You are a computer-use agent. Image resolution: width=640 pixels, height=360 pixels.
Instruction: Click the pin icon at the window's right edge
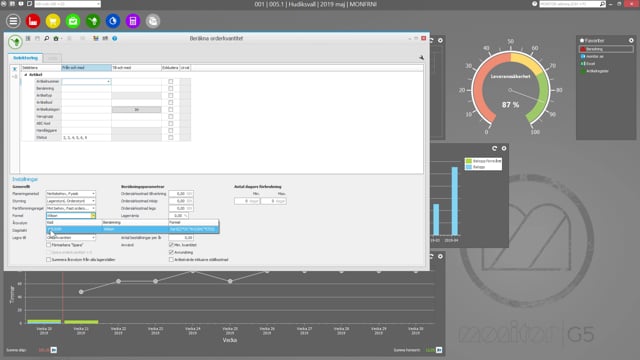421,58
